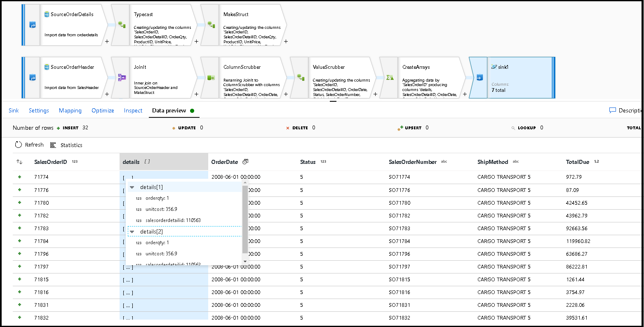Screen dimensions: 644x327
Task: Select the ColumnScrubber select transformation icon
Action: (211, 77)
